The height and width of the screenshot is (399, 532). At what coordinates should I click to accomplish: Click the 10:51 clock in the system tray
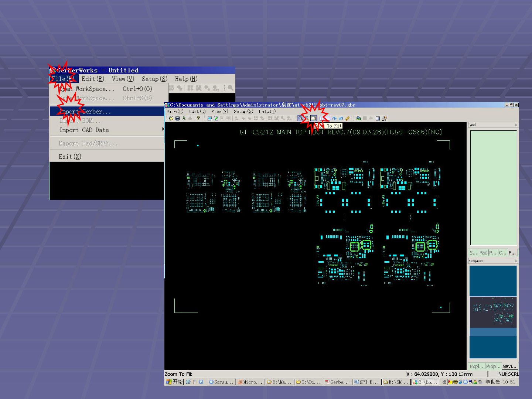509,382
